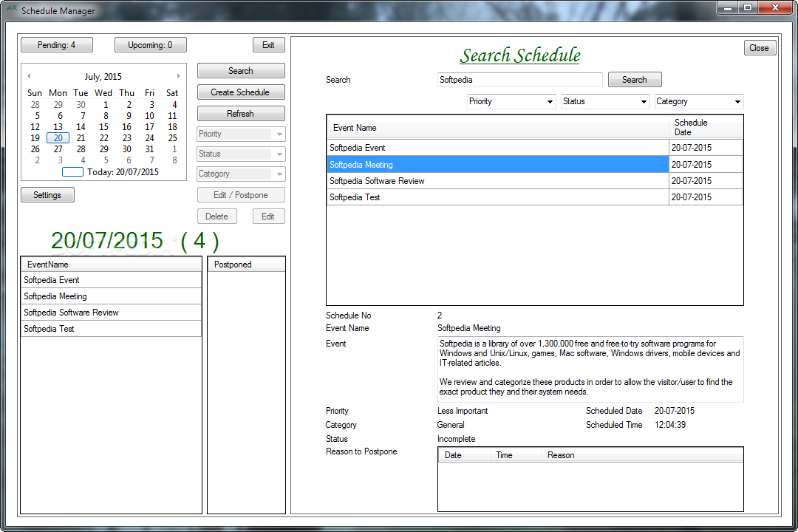Select July 1 in the calendar
The image size is (798, 532).
pyautogui.click(x=106, y=105)
